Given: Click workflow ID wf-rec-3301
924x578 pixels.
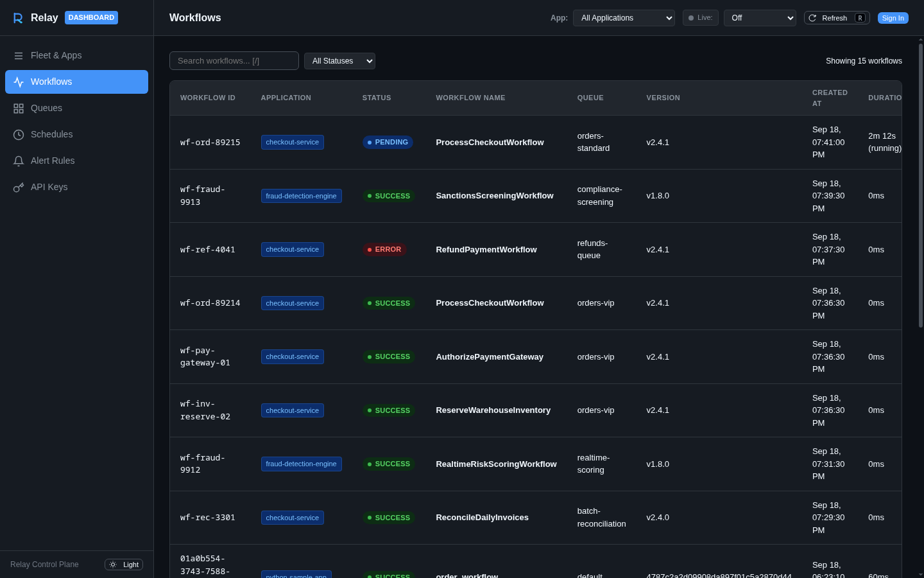Looking at the screenshot, I should tap(208, 518).
